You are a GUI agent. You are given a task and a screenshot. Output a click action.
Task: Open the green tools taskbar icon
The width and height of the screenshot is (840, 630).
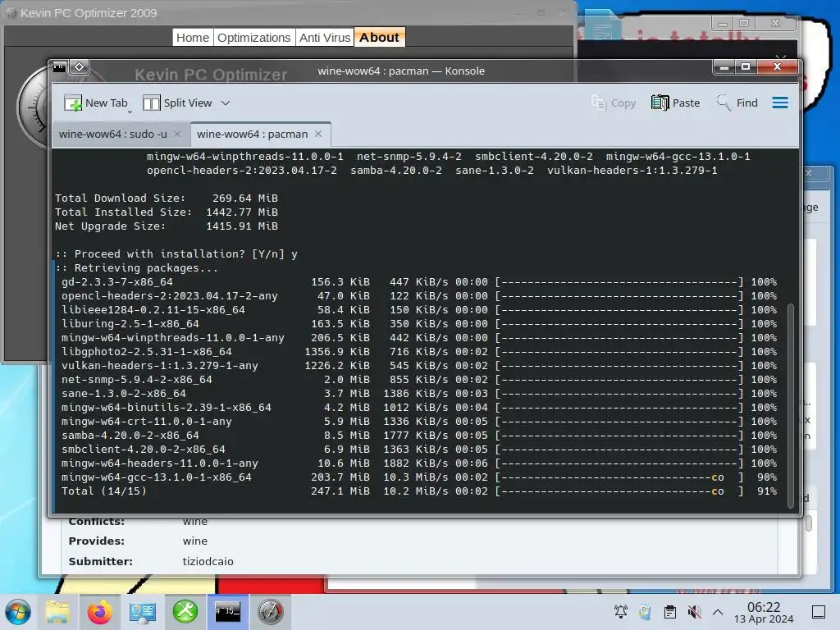click(x=185, y=612)
